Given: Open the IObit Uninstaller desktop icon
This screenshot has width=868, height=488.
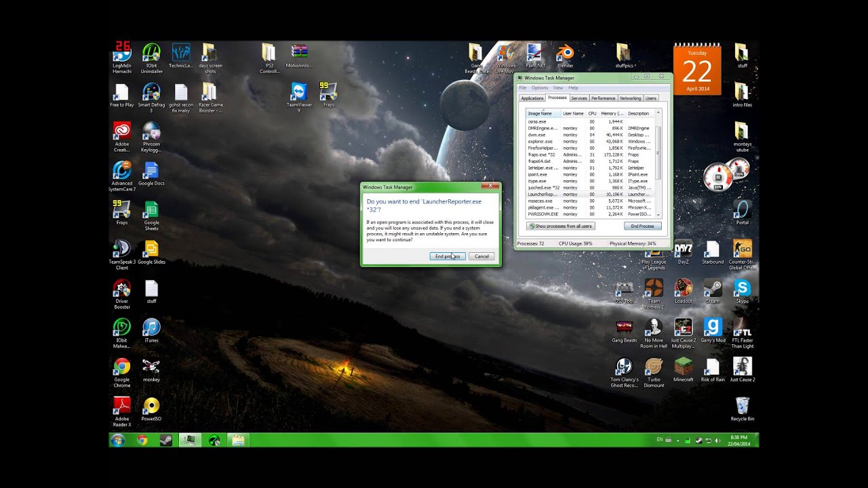Looking at the screenshot, I should click(151, 58).
